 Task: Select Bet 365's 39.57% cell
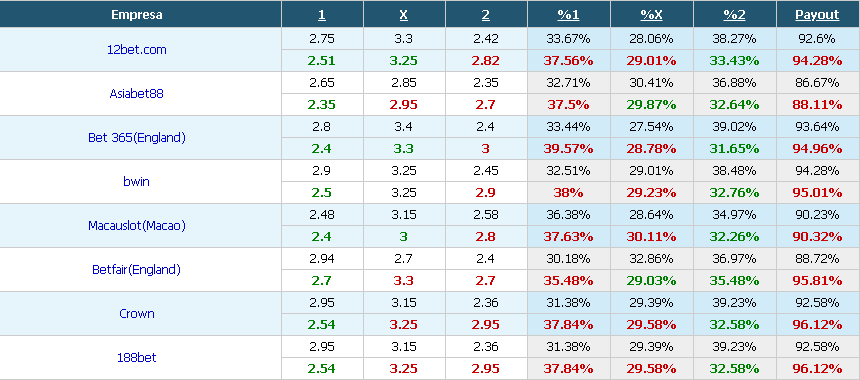pos(569,149)
